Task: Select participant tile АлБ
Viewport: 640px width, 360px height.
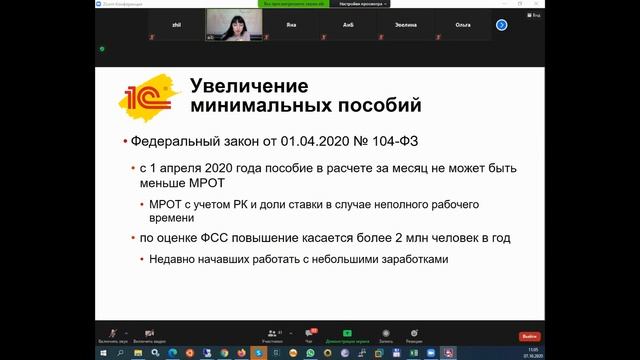Action: [x=348, y=25]
